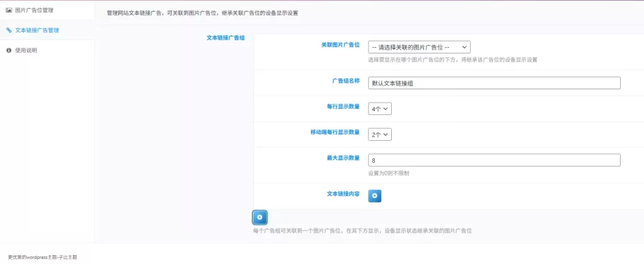Click the 最大显示数量 label
Viewport: 644px width, 264px height.
pyautogui.click(x=343, y=158)
